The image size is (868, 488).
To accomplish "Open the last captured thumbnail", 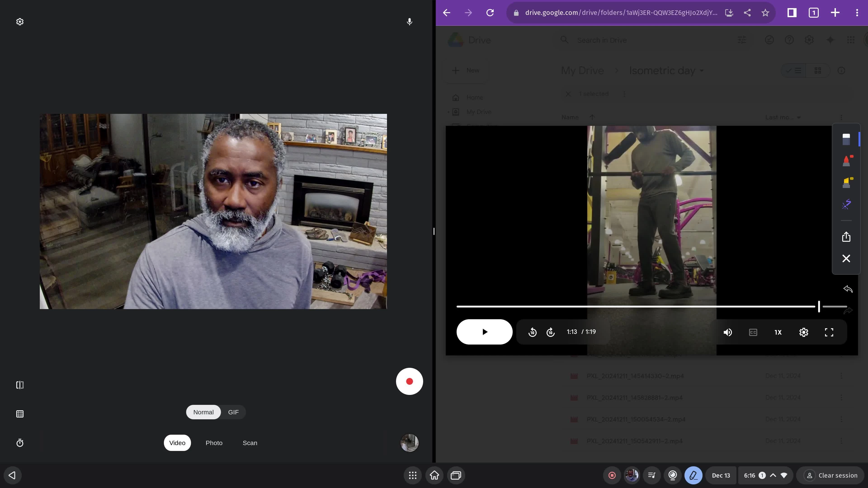I will point(409,443).
